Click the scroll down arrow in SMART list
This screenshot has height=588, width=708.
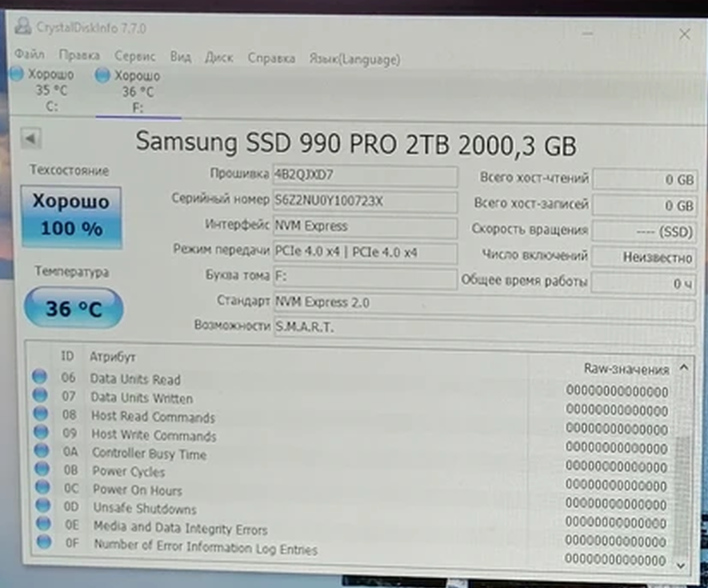click(681, 566)
